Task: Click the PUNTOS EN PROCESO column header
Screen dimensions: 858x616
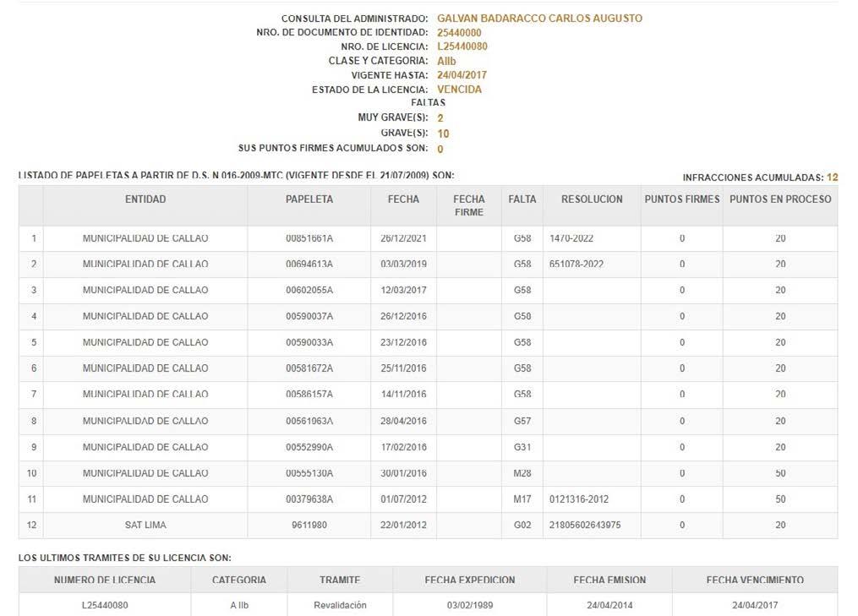Action: [x=780, y=199]
